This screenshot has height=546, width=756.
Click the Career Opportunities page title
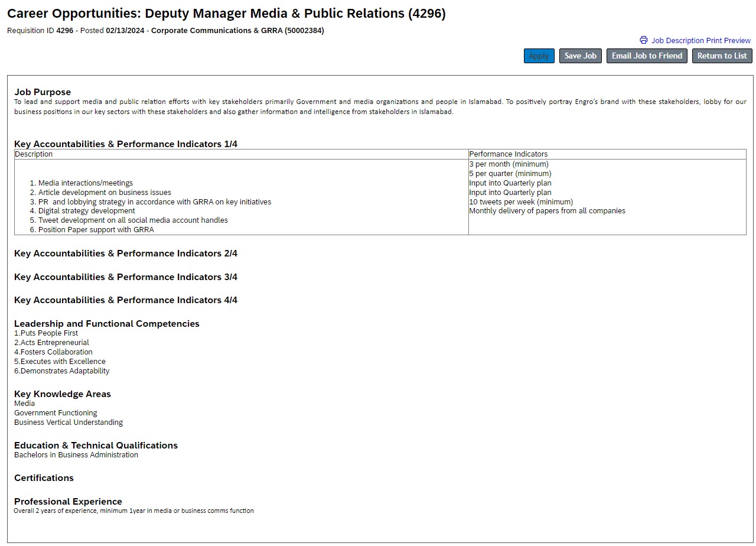pos(226,14)
